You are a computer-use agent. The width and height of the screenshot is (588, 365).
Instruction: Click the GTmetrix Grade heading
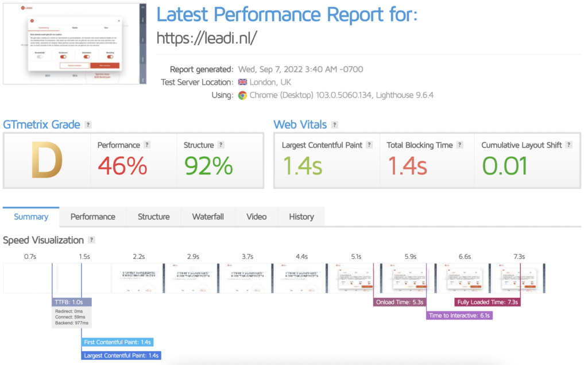(41, 125)
